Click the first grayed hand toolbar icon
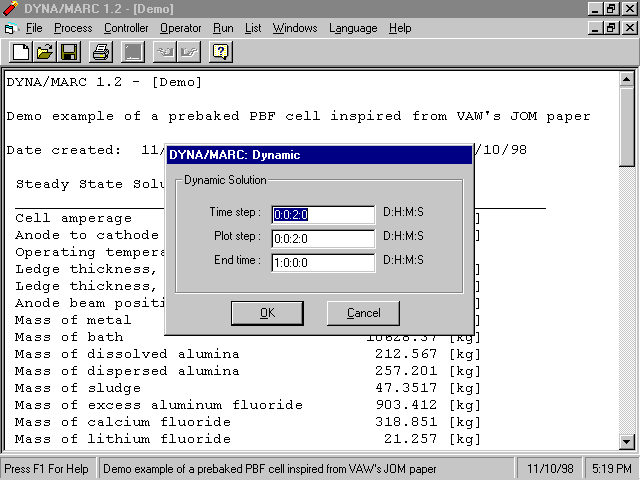This screenshot has height=480, width=640. [164, 52]
